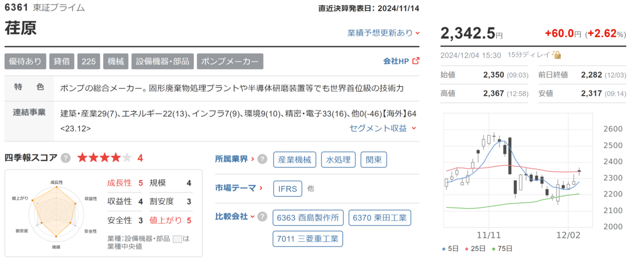The image size is (644, 259).
Task: Select the 優待あり tag
Action: click(25, 61)
